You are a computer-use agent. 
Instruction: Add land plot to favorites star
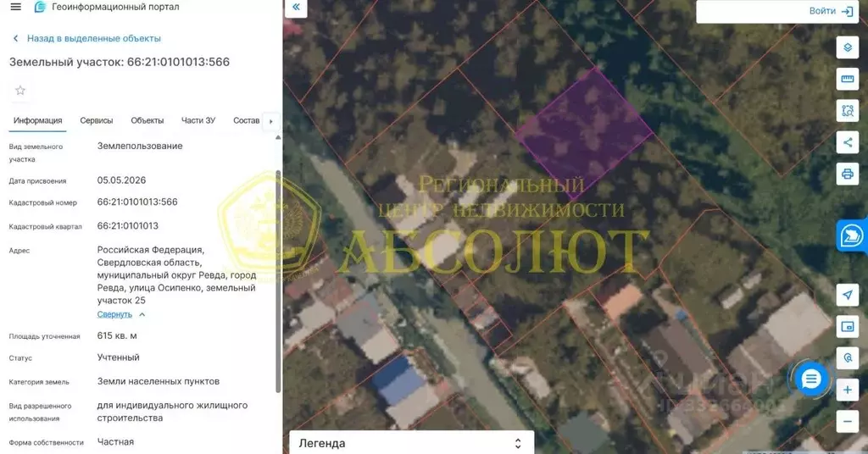coord(20,90)
